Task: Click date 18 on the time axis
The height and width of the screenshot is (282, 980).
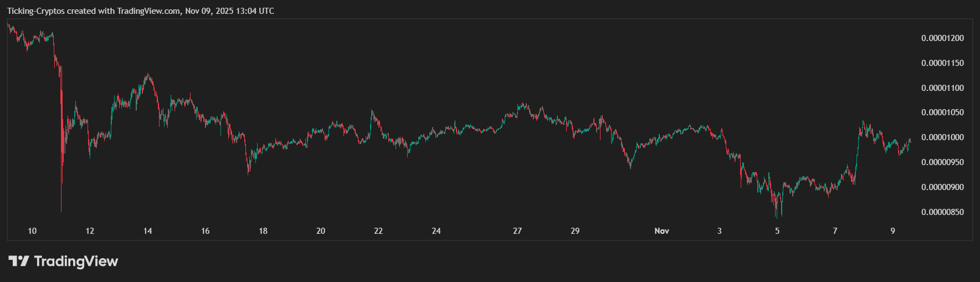Action: tap(263, 231)
